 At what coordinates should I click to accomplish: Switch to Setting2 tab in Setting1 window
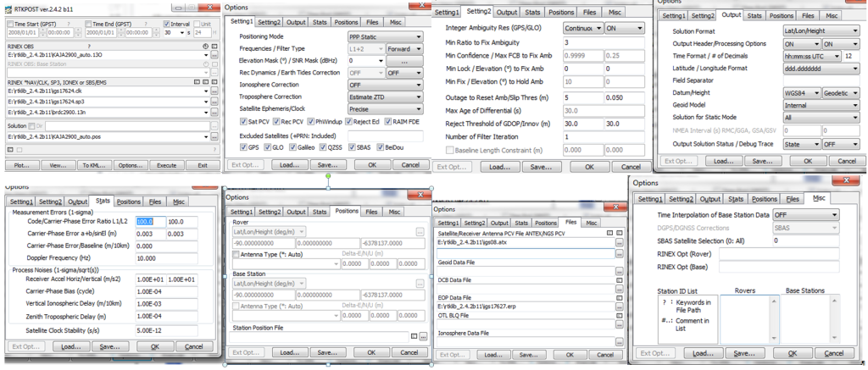(x=270, y=22)
